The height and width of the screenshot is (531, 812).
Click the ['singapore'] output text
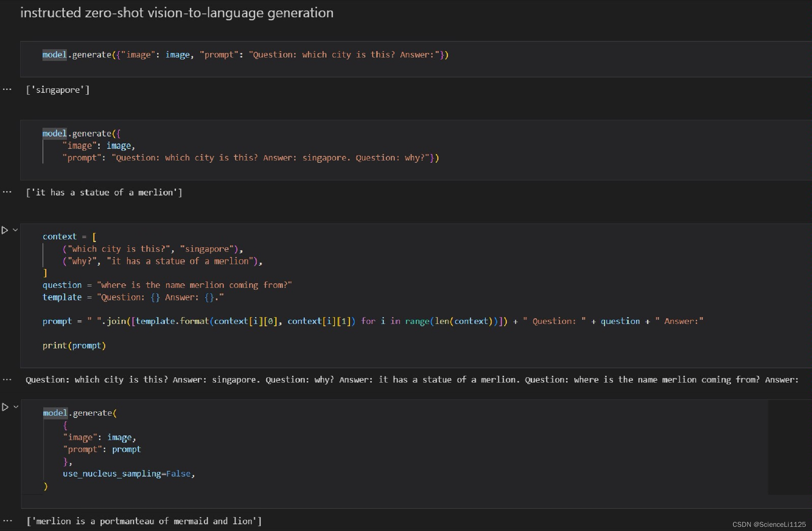tap(58, 90)
